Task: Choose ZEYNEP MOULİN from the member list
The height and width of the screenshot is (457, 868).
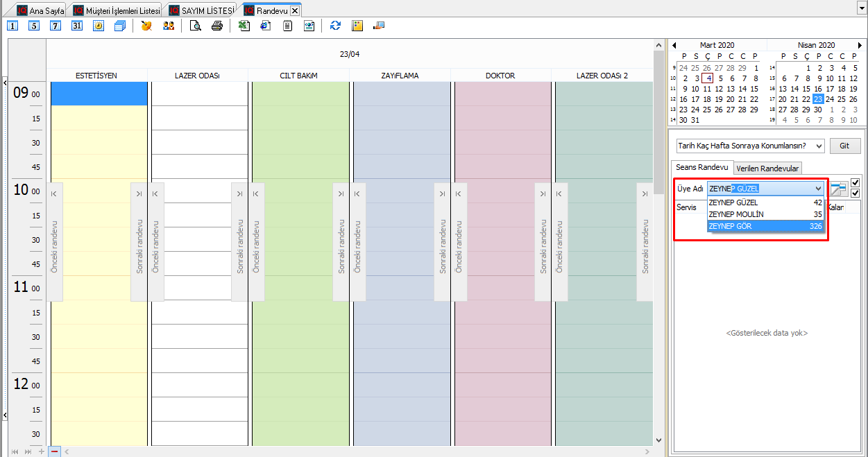Action: point(765,214)
